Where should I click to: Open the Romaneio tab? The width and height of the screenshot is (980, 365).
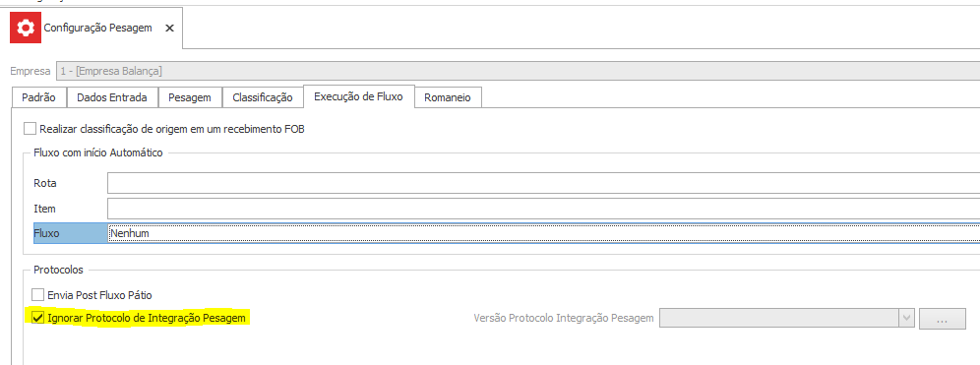(448, 97)
